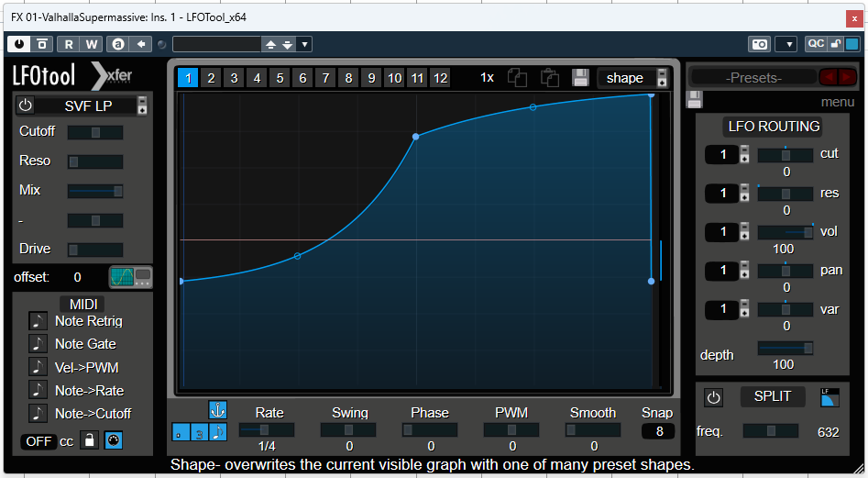This screenshot has height=478, width=868.
Task: Click the plugin preset name field
Action: tap(216, 44)
